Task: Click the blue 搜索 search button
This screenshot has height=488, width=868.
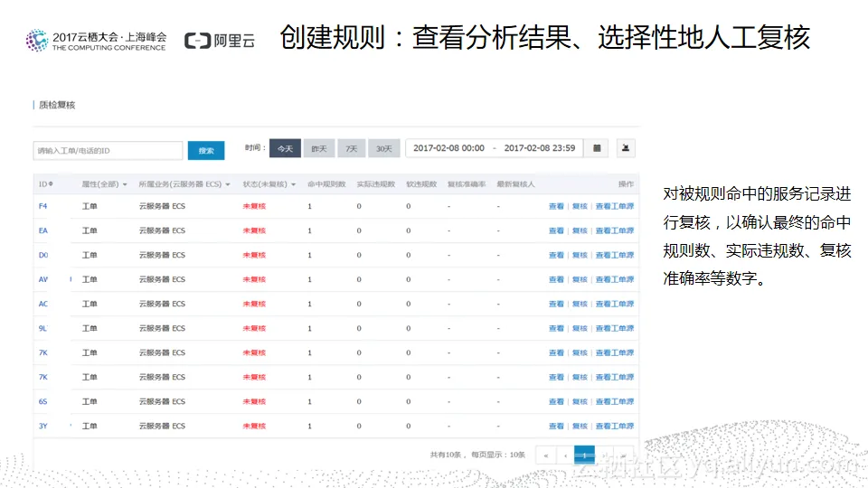Action: 206,151
